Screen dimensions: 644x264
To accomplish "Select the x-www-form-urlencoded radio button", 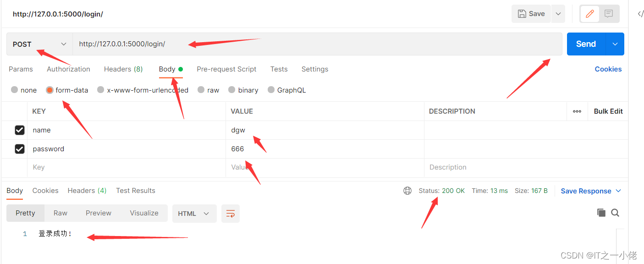I will 101,90.
